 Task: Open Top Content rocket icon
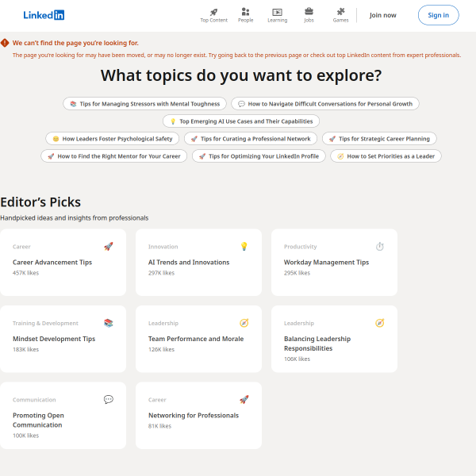(x=213, y=12)
